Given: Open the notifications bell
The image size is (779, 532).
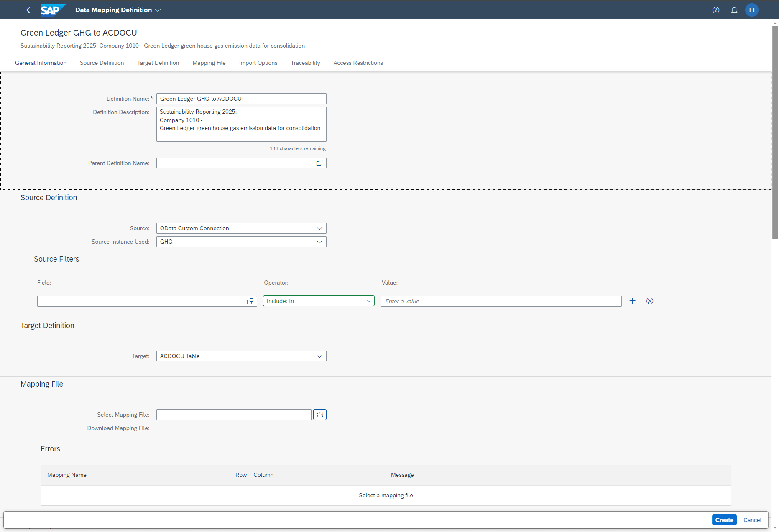Looking at the screenshot, I should 734,10.
